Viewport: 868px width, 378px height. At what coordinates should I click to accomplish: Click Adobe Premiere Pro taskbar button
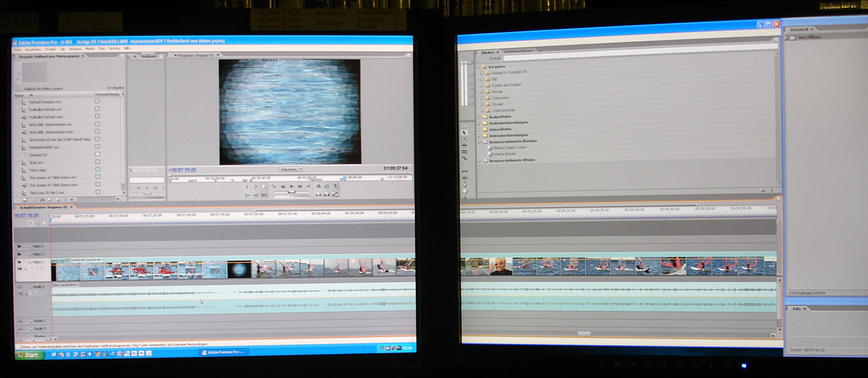(224, 352)
